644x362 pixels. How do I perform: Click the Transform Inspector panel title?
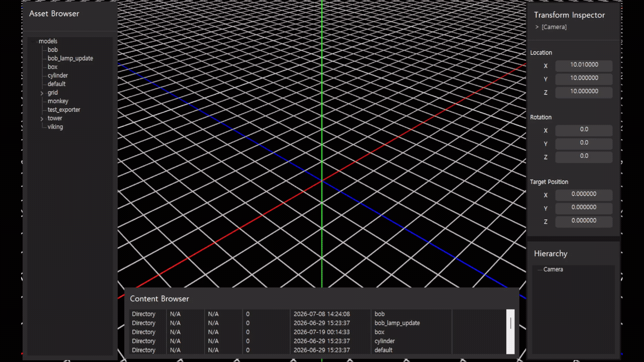[569, 15]
